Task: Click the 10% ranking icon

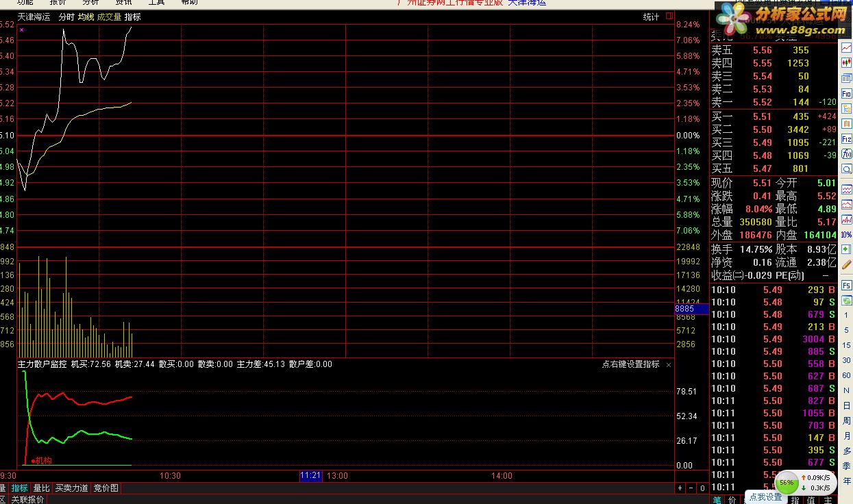Action: click(847, 234)
